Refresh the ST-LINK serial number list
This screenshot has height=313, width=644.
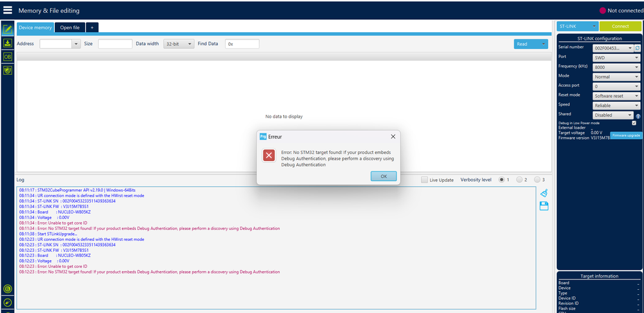pyautogui.click(x=638, y=48)
